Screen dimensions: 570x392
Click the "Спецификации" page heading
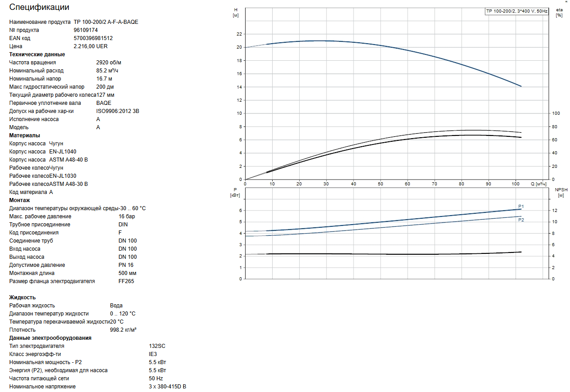click(x=39, y=7)
